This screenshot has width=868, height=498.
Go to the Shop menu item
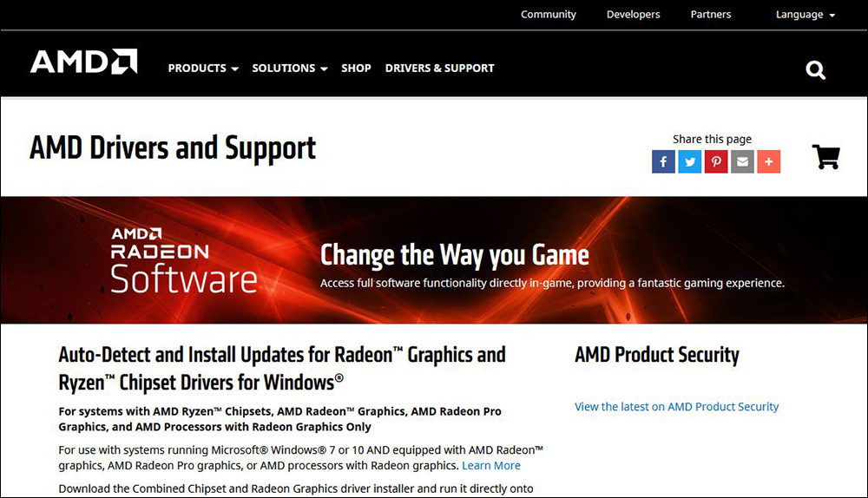[x=356, y=68]
